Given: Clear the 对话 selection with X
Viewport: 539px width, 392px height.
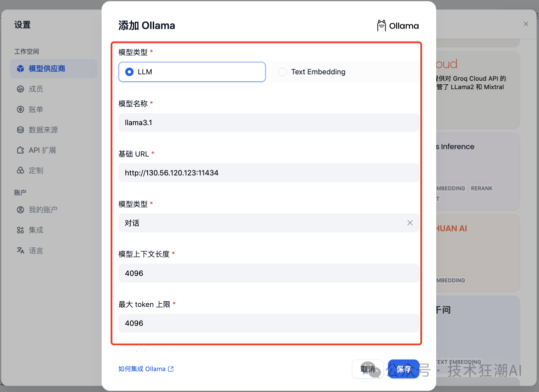Looking at the screenshot, I should (x=410, y=223).
